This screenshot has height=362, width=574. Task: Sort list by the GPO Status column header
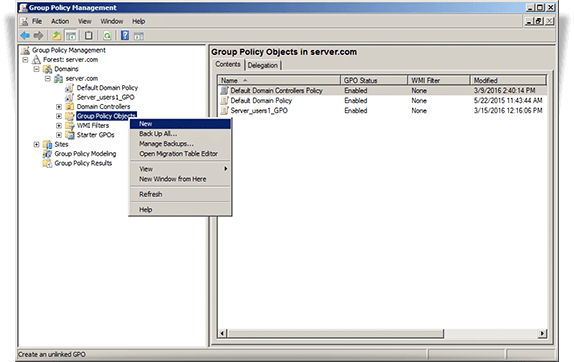click(x=374, y=80)
